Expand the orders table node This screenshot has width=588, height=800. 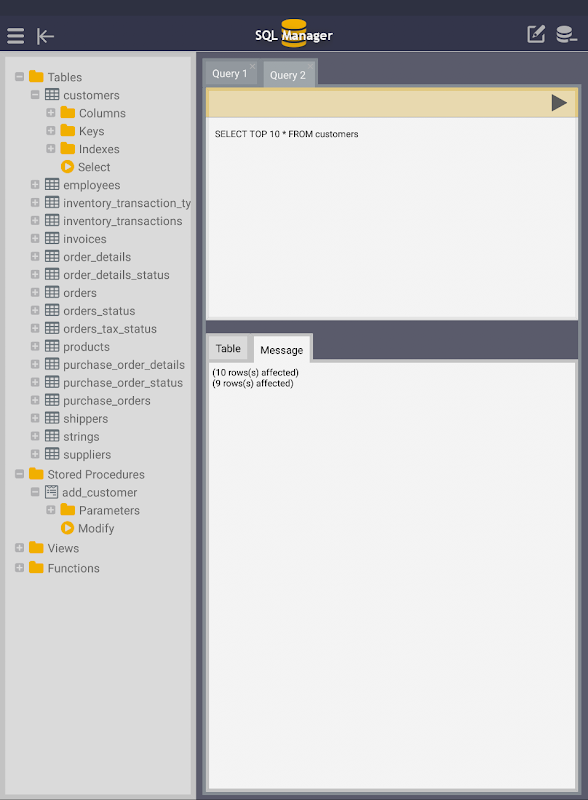point(35,292)
